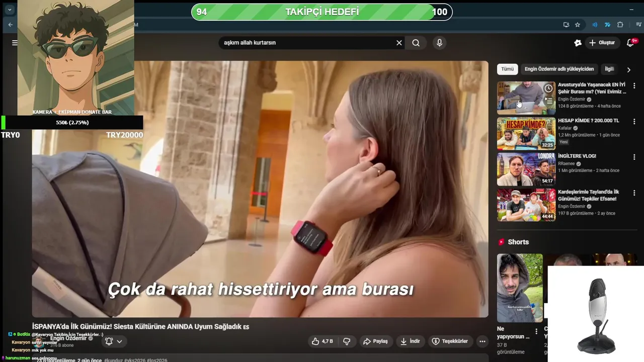The height and width of the screenshot is (362, 644).
Task: Start voice search with the microphone
Action: pos(439,43)
